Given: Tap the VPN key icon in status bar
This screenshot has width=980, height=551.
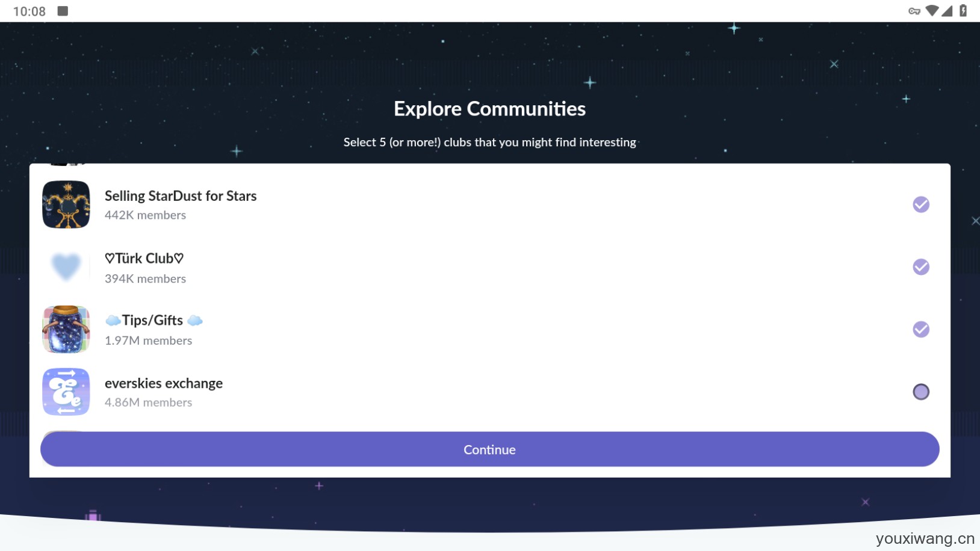Looking at the screenshot, I should [x=914, y=11].
